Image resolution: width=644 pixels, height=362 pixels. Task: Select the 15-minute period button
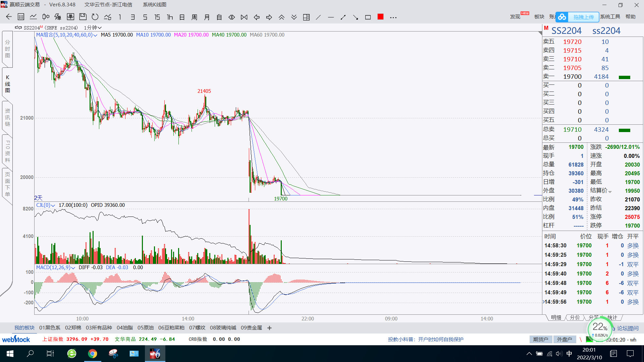tap(157, 17)
